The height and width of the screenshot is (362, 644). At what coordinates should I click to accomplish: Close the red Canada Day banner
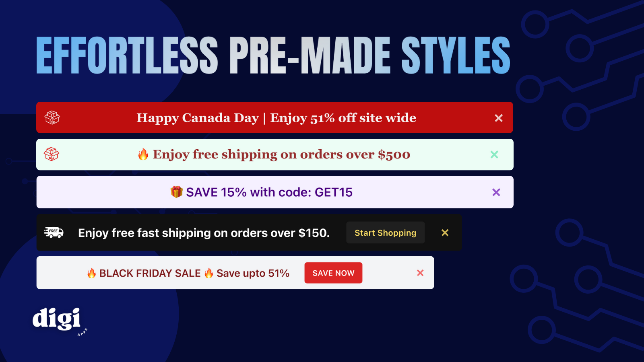click(499, 118)
